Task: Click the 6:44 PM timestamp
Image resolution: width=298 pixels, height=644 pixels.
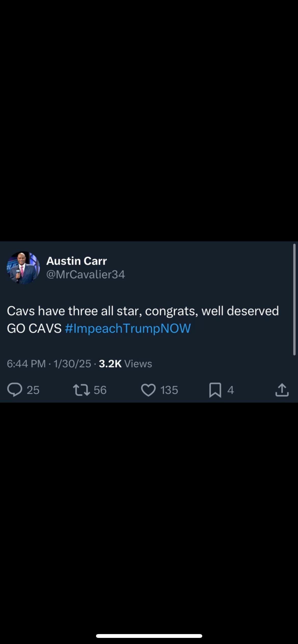Action: [26, 364]
